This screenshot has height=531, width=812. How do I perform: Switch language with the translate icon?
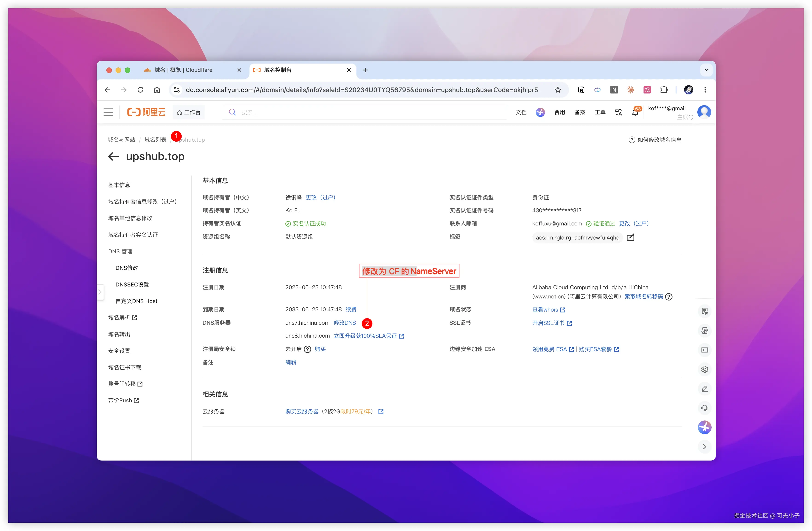[x=619, y=112]
